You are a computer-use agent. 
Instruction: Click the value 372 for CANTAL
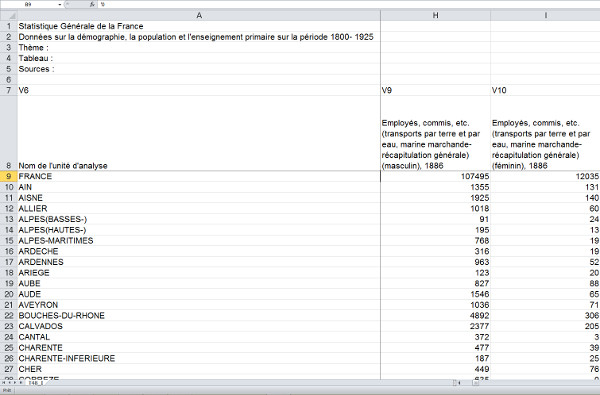[435, 337]
